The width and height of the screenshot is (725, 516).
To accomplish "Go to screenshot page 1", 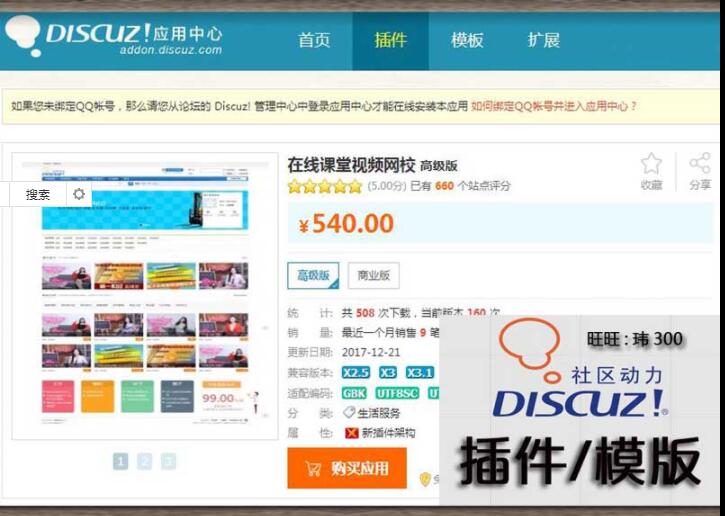I will (x=120, y=461).
